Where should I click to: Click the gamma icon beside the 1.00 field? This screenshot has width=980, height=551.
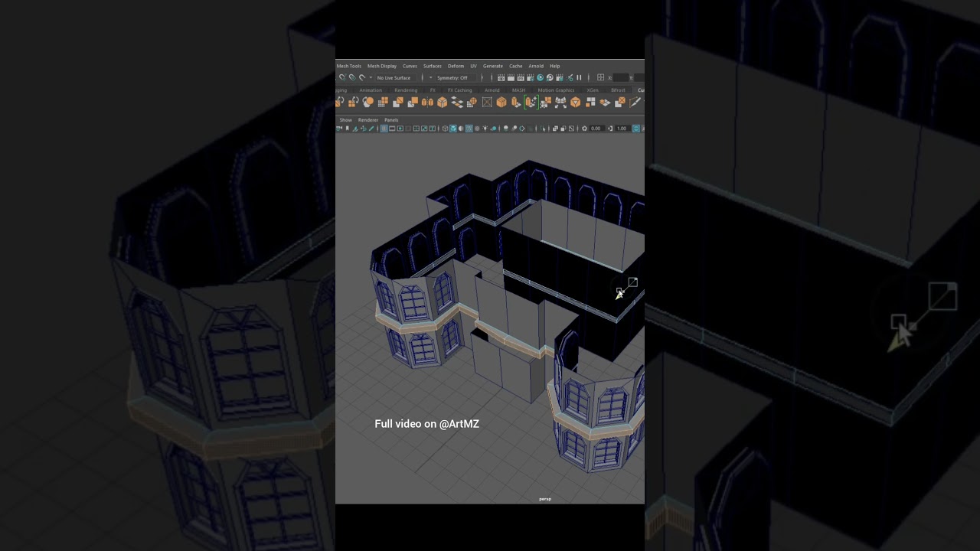coord(610,129)
